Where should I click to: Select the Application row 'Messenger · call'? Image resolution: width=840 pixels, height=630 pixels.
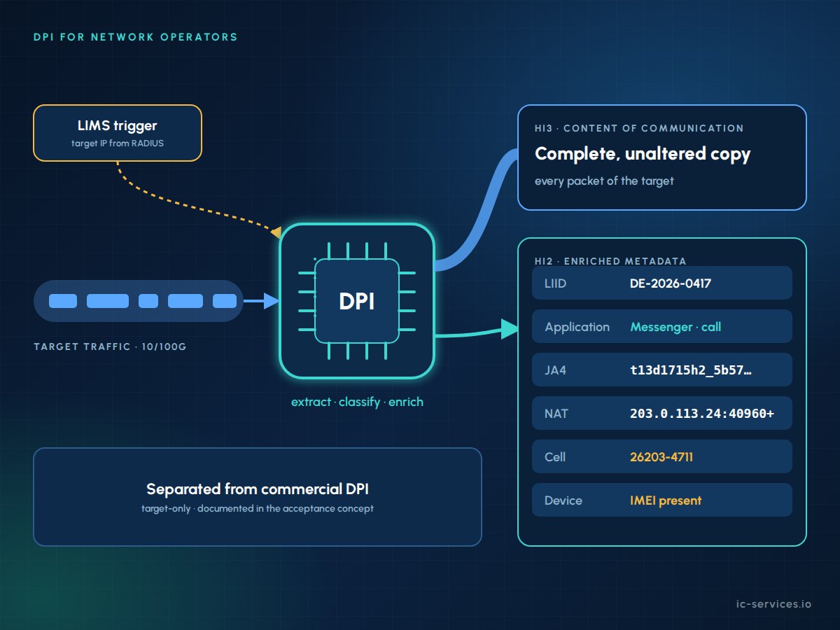point(662,326)
